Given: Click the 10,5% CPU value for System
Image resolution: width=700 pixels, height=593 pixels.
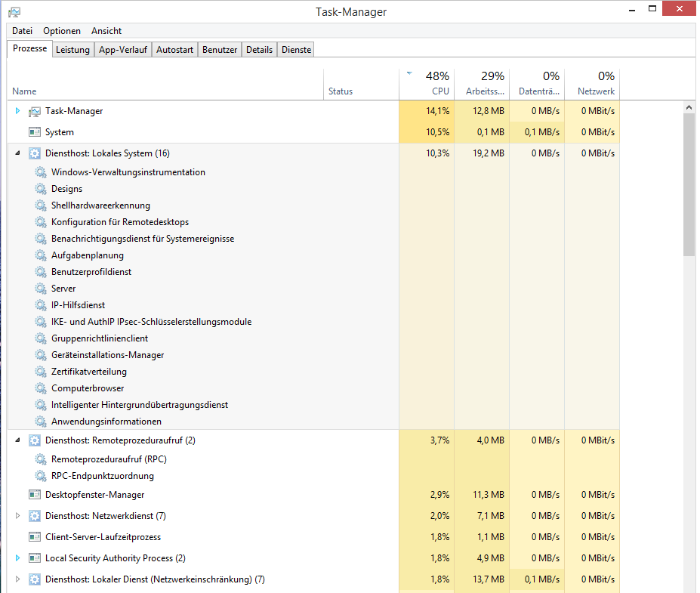Looking at the screenshot, I should tap(437, 132).
